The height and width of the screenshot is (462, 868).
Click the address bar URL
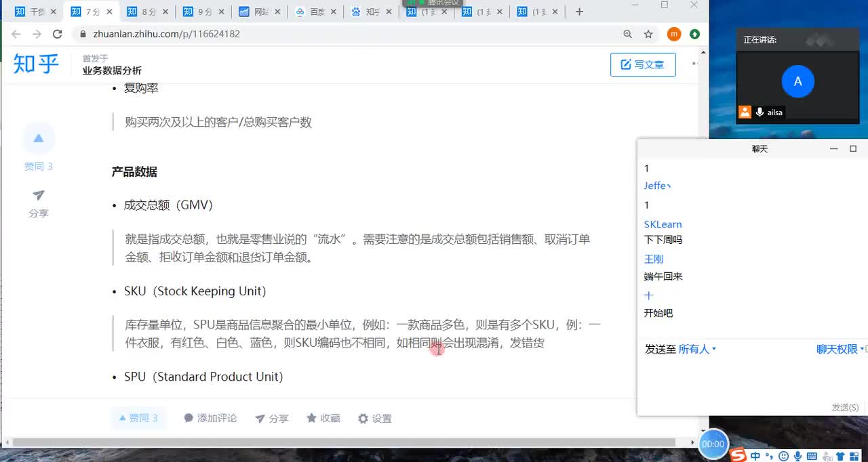point(166,34)
